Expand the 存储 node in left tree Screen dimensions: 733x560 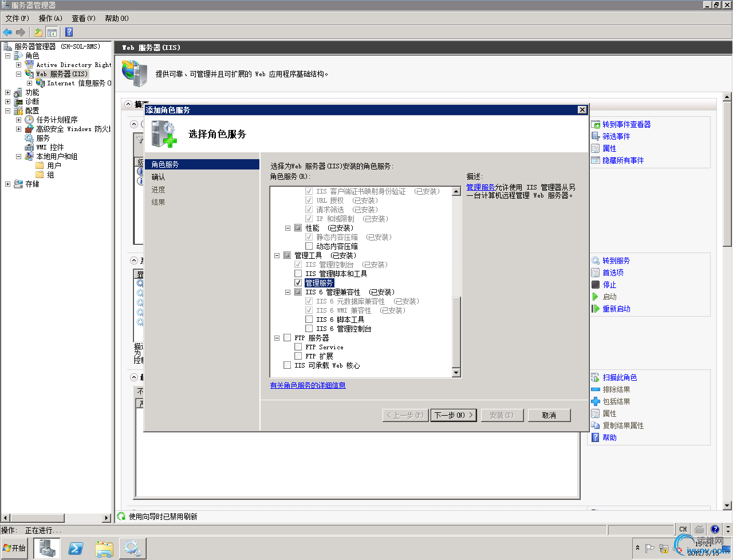pos(8,184)
